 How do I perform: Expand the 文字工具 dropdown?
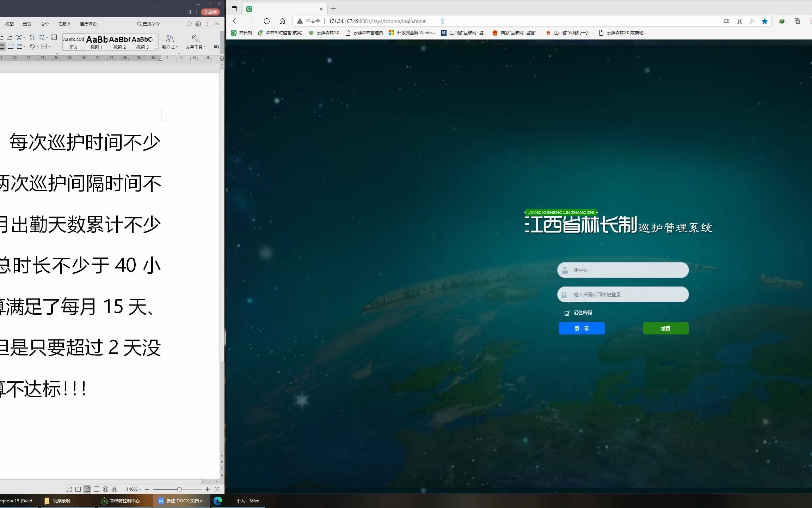[196, 47]
